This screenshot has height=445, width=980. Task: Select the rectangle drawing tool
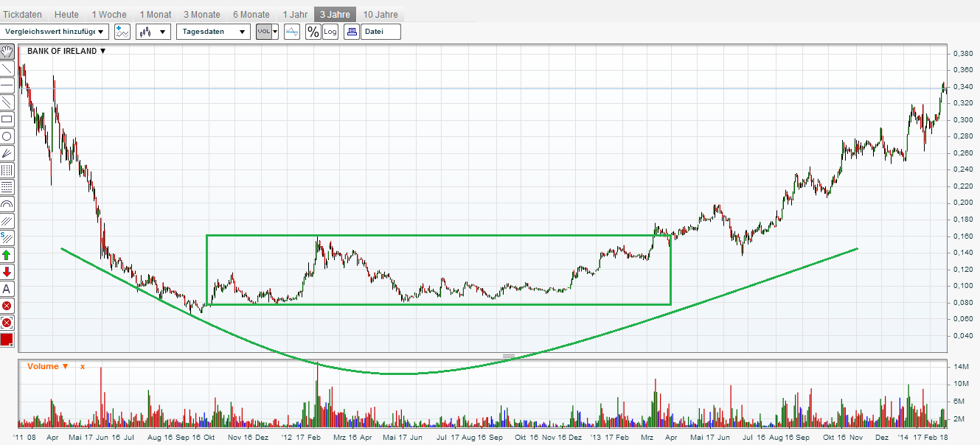(x=7, y=119)
